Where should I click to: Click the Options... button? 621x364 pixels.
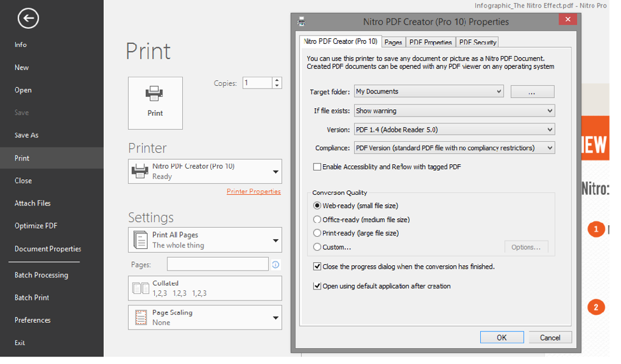pyautogui.click(x=526, y=247)
